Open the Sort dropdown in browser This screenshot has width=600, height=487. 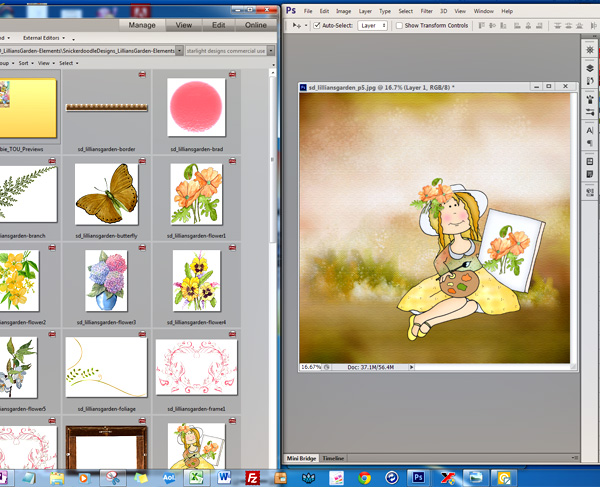(26, 63)
